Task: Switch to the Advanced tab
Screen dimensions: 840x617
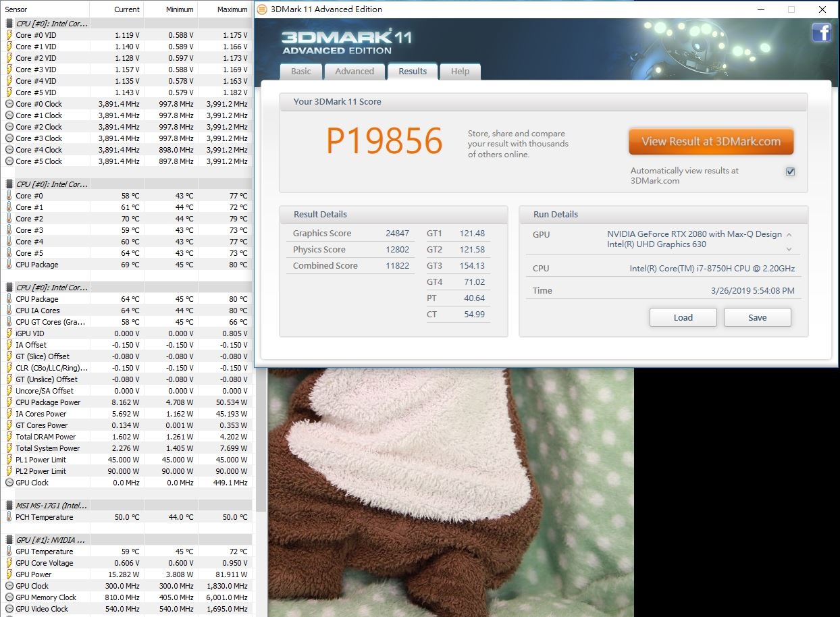Action: click(355, 72)
